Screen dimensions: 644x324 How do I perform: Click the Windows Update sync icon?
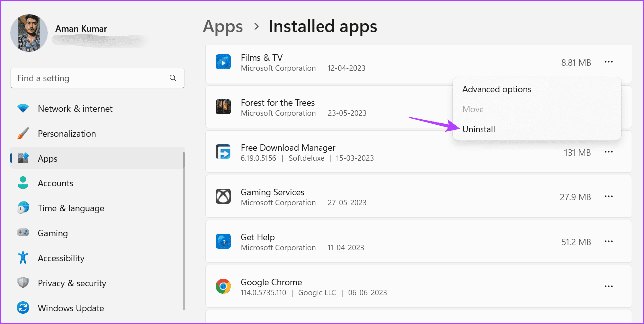coord(23,308)
